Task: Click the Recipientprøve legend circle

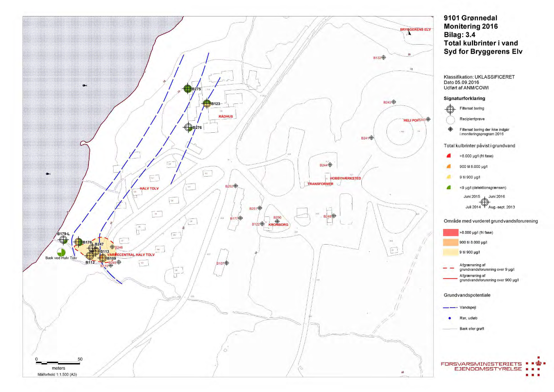Action: point(451,120)
